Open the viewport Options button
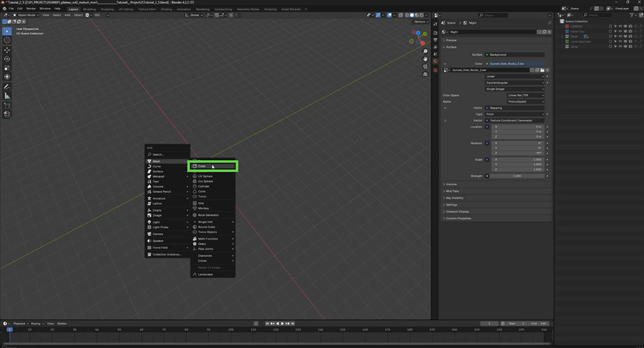This screenshot has height=348, width=644. coord(420,21)
